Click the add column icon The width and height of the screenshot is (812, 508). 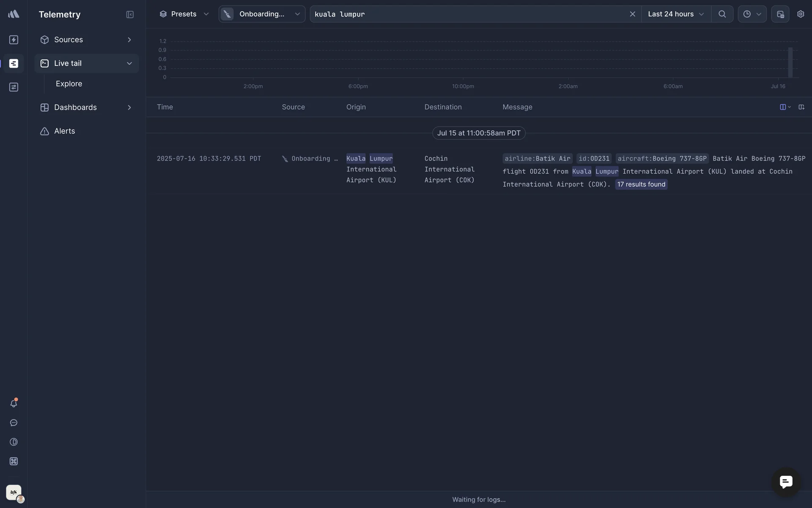801,107
